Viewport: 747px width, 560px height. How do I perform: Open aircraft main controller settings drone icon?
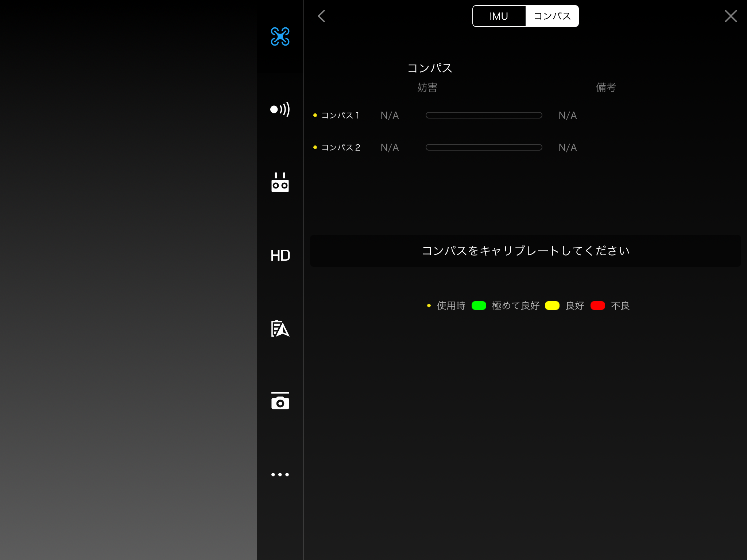280,36
